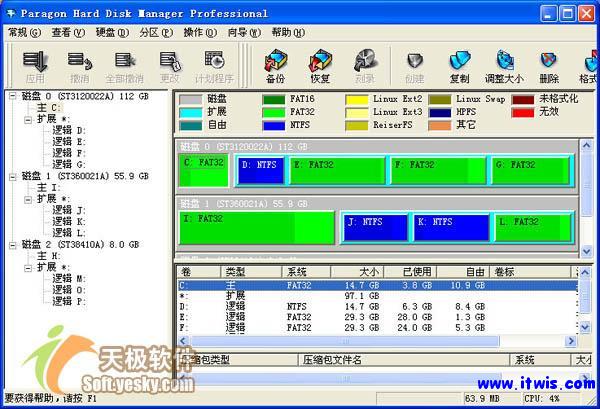Click the 创建 (Create) partition icon

(415, 67)
